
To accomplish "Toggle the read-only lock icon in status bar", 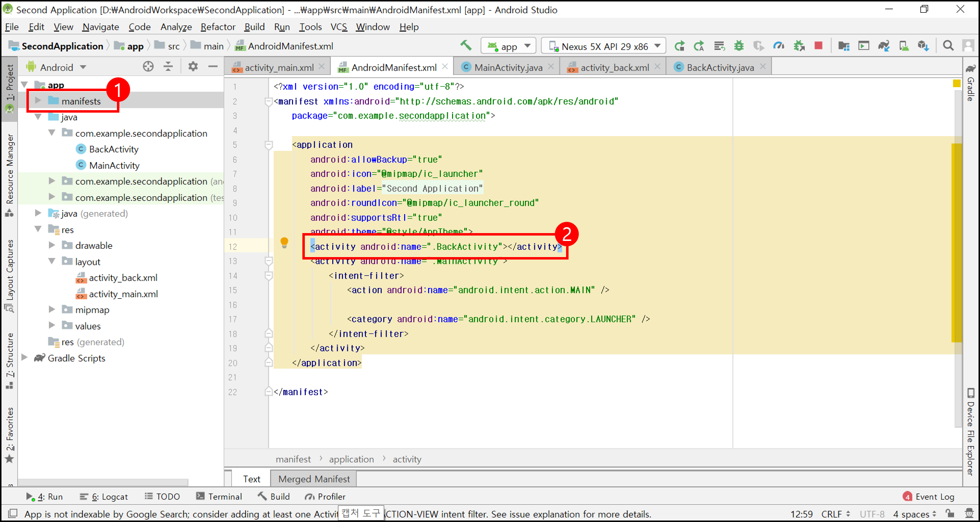I will click(x=950, y=514).
